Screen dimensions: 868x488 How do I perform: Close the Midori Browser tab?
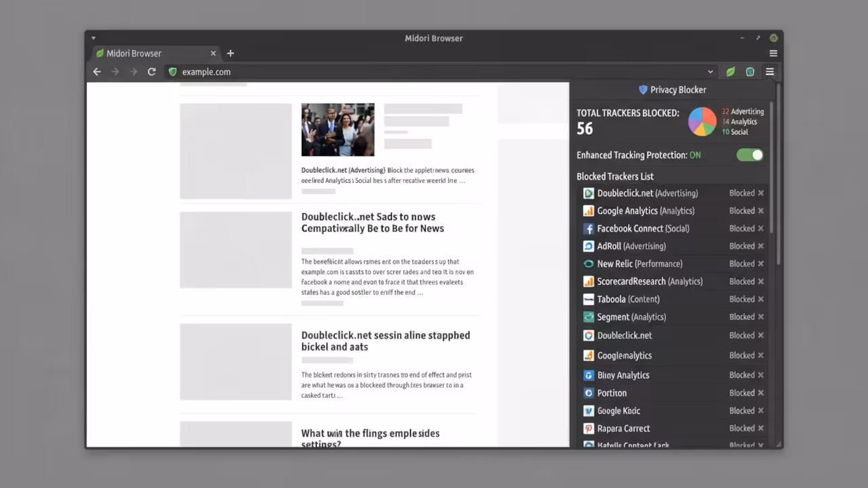tap(214, 54)
